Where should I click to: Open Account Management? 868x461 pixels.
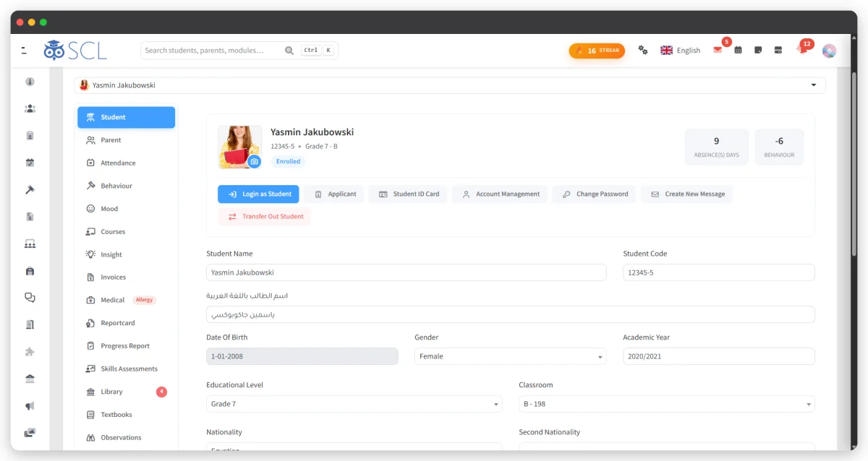tap(500, 194)
